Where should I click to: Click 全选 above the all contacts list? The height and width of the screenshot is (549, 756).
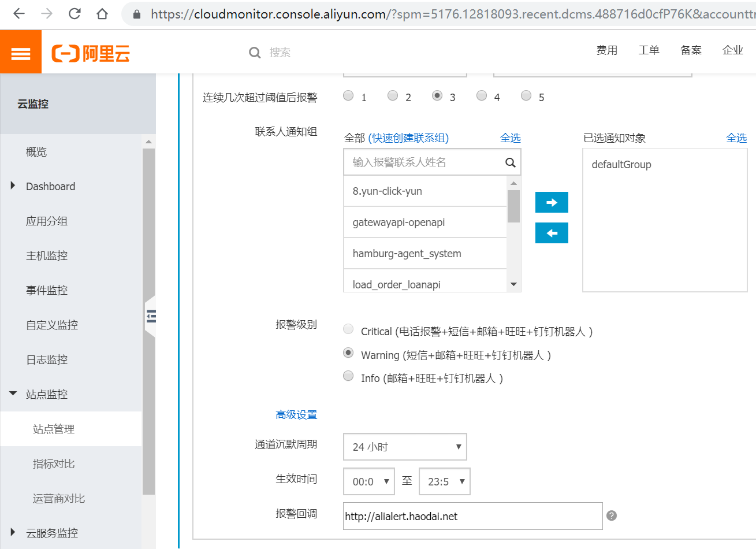point(511,138)
